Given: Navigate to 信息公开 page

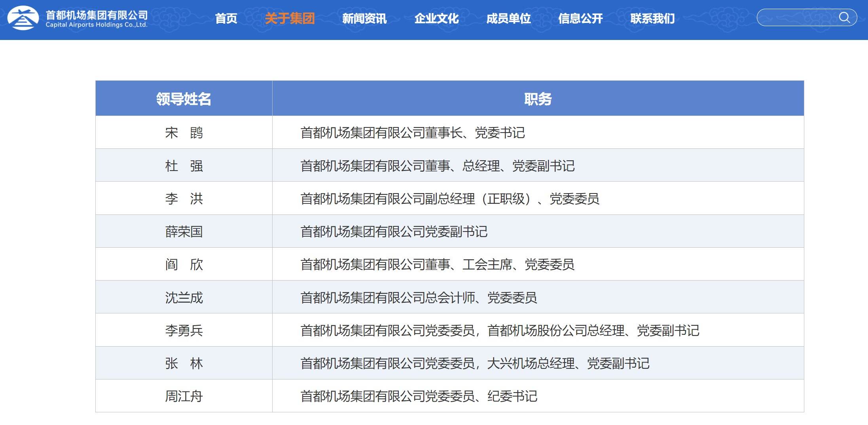Looking at the screenshot, I should click(580, 19).
